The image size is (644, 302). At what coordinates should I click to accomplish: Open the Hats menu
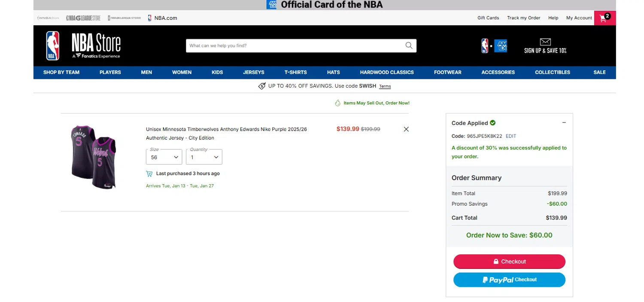[x=334, y=72]
